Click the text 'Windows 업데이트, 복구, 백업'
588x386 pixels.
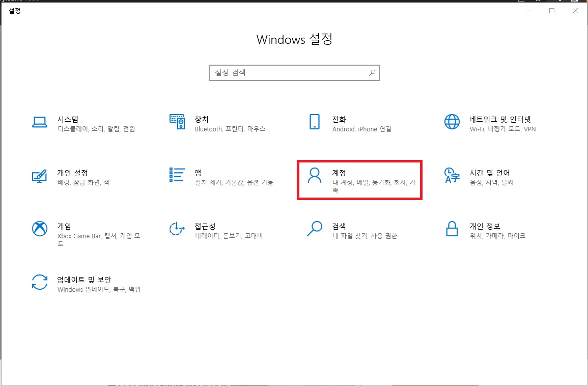pyautogui.click(x=99, y=290)
